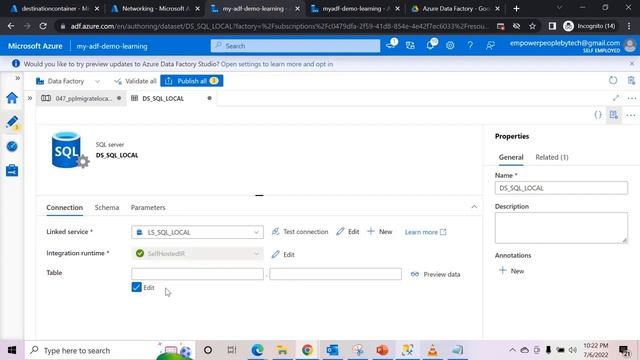Open the tab bar ellipsis menu
The height and width of the screenshot is (360, 640).
(x=631, y=98)
